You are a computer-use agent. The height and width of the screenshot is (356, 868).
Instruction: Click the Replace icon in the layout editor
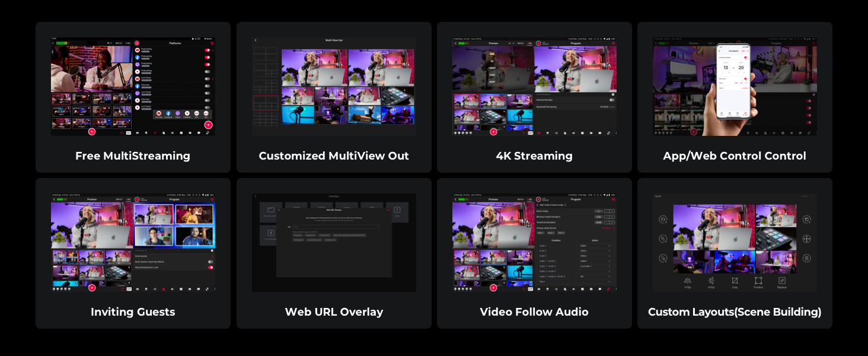pyautogui.click(x=782, y=281)
